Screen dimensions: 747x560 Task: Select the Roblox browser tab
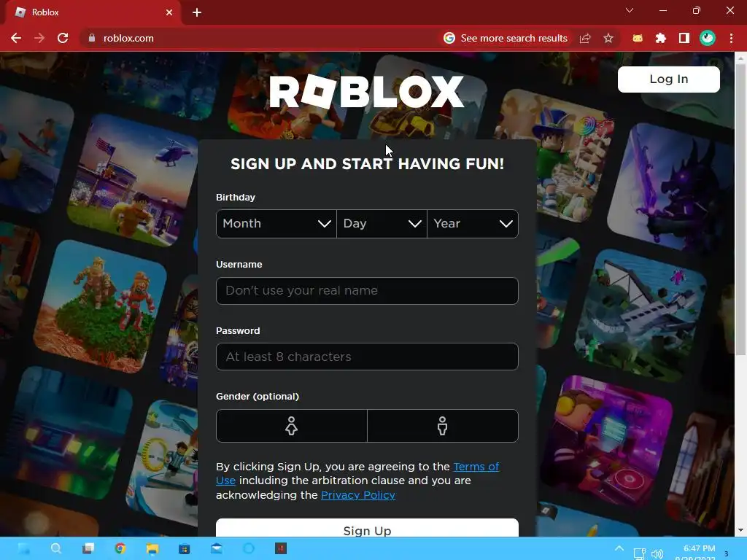93,12
